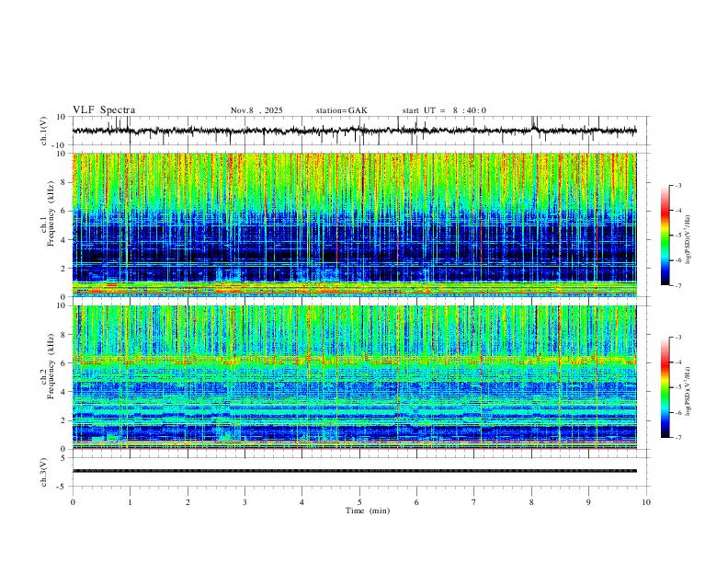Image resolution: width=728 pixels, height=563 pixels.
Task: Click the flat ch.3 voltage trace
Action: [x=354, y=471]
